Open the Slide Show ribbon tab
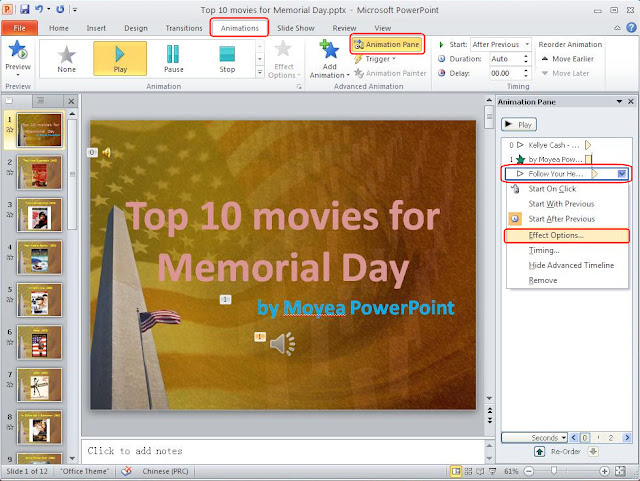This screenshot has height=481, width=640. click(296, 28)
